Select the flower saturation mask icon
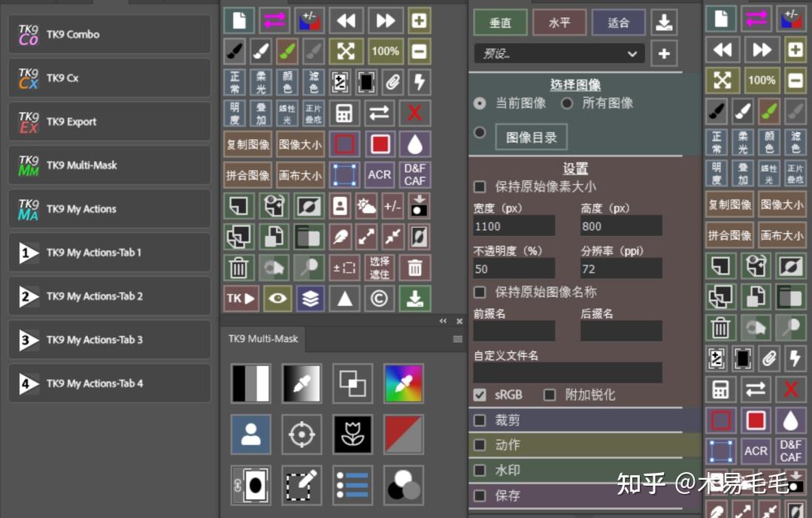The image size is (812, 518). click(x=352, y=435)
